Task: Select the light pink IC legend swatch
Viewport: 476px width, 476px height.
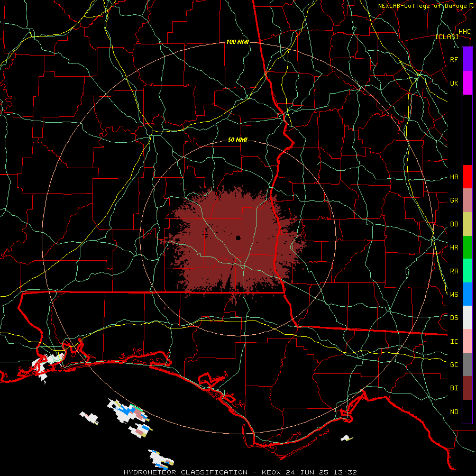Action: (x=467, y=341)
